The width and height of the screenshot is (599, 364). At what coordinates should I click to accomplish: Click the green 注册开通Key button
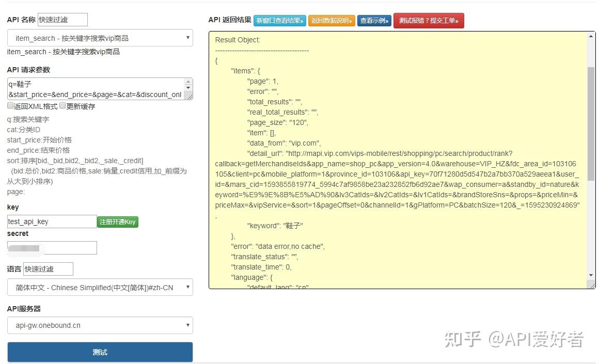118,222
